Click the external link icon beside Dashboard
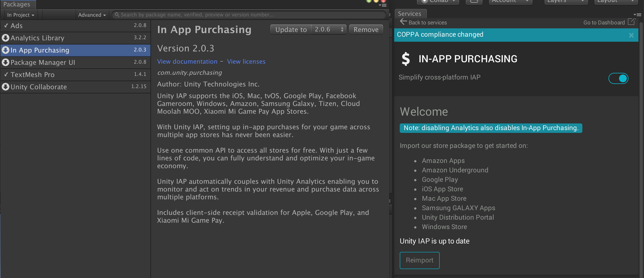This screenshot has width=644, height=278. coord(631,22)
